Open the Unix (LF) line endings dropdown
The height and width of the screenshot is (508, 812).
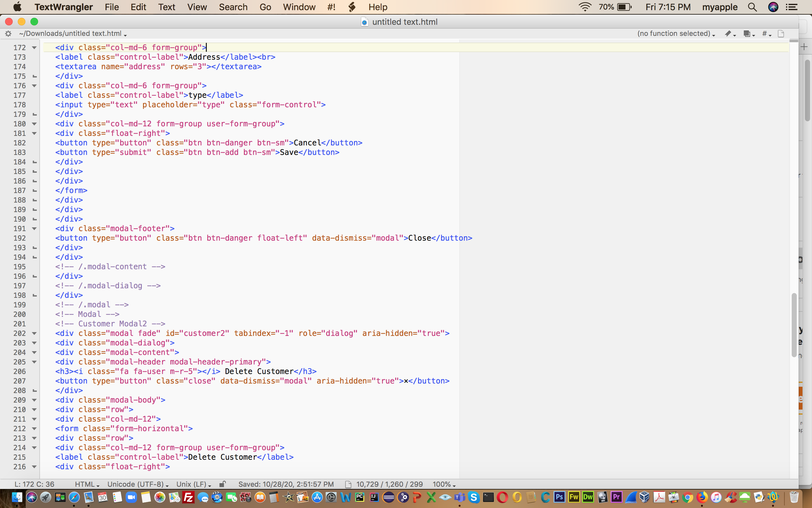click(193, 484)
